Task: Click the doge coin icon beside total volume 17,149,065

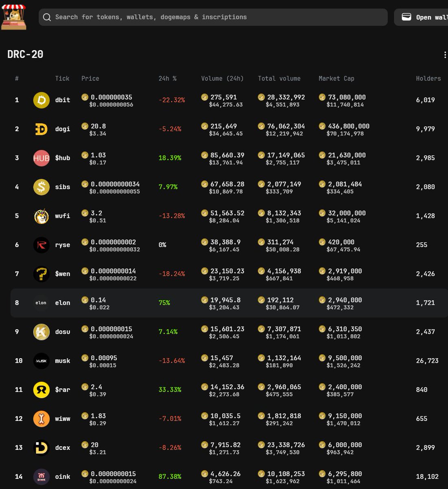Action: coord(261,155)
